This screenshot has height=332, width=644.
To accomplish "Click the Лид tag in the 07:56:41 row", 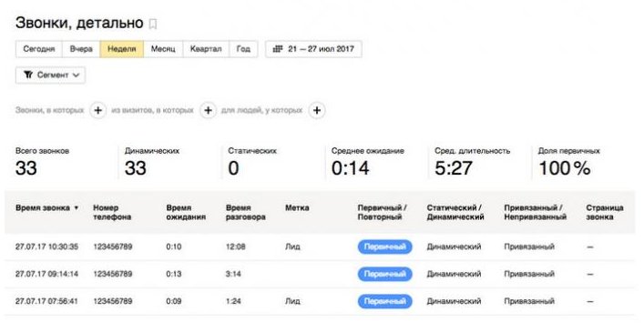I will (x=292, y=301).
